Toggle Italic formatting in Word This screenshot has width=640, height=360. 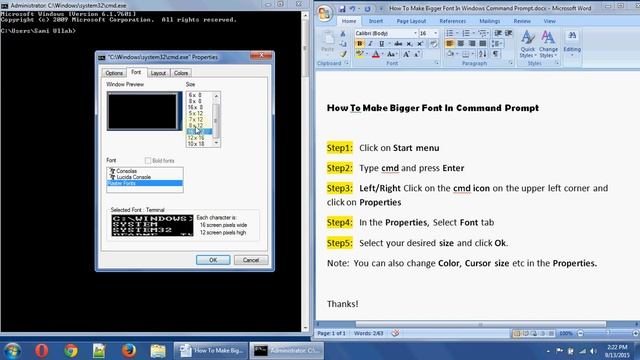370,44
